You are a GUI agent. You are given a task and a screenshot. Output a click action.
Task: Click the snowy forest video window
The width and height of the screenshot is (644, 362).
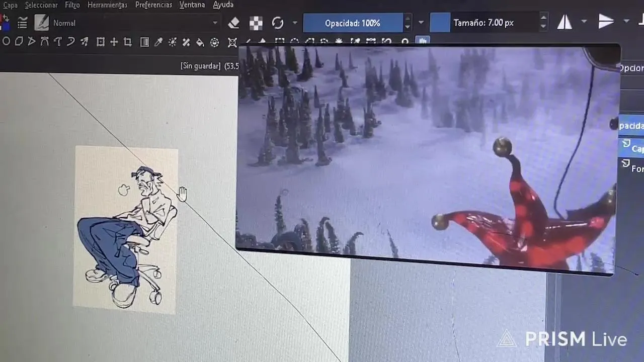tap(428, 158)
